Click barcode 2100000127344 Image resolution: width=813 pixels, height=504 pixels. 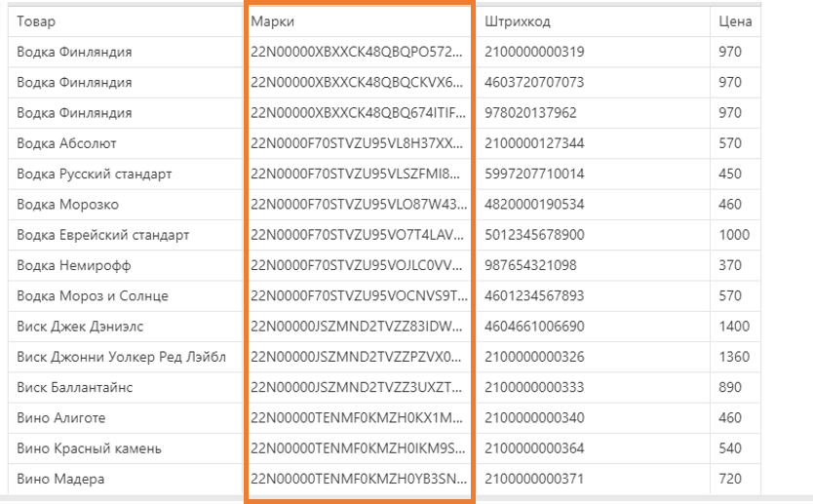coord(534,143)
